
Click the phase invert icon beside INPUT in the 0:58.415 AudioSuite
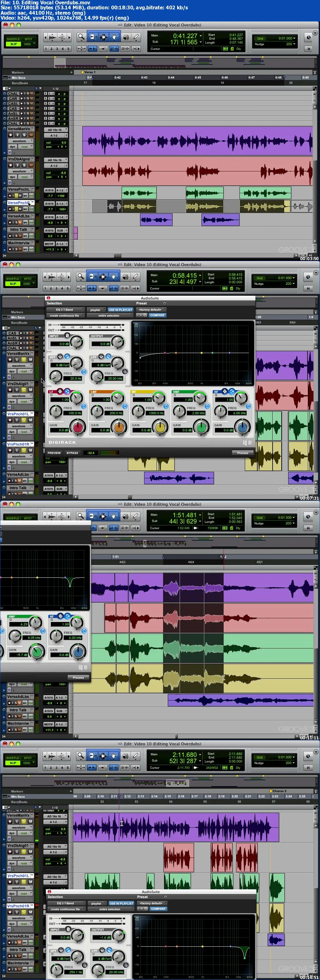coord(67,335)
